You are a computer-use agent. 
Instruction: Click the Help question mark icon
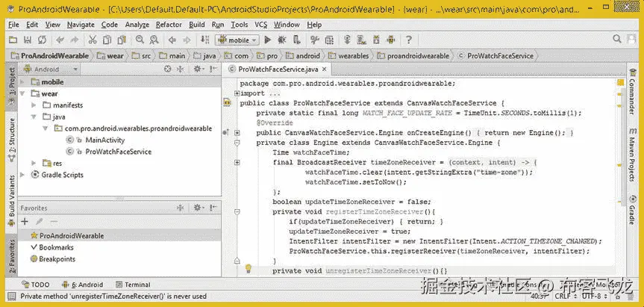click(409, 40)
